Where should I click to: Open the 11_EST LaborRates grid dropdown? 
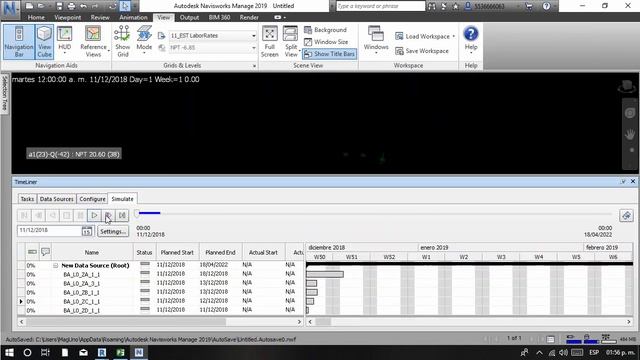coord(213,36)
